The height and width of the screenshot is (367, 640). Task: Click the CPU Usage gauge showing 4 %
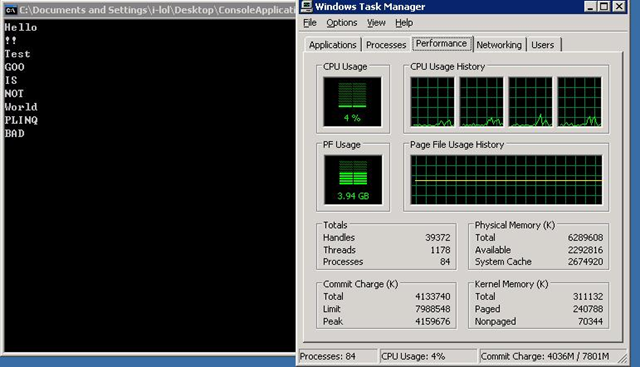352,102
